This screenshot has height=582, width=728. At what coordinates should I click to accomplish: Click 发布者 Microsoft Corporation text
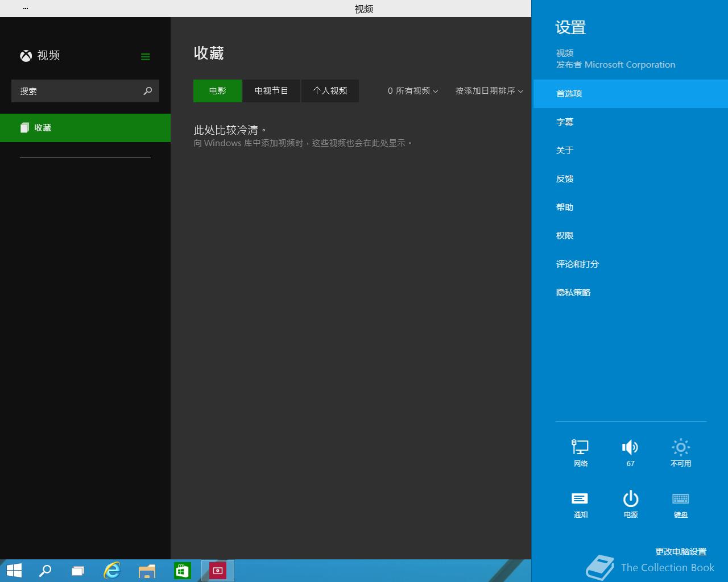tap(616, 65)
